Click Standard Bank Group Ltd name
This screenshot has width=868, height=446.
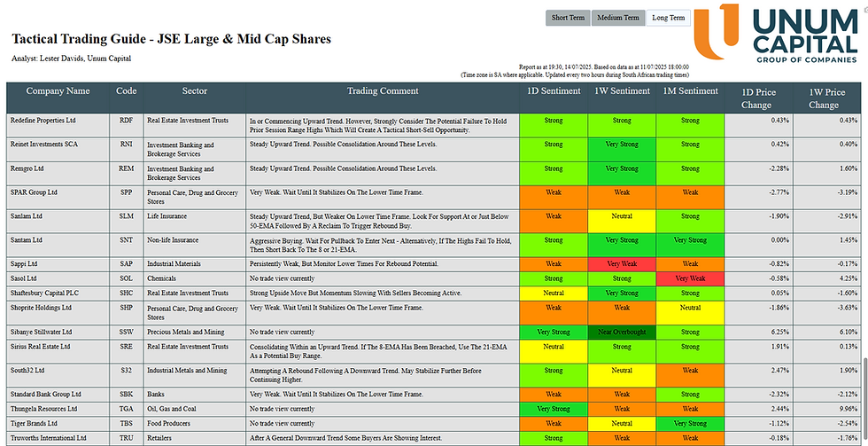46,394
